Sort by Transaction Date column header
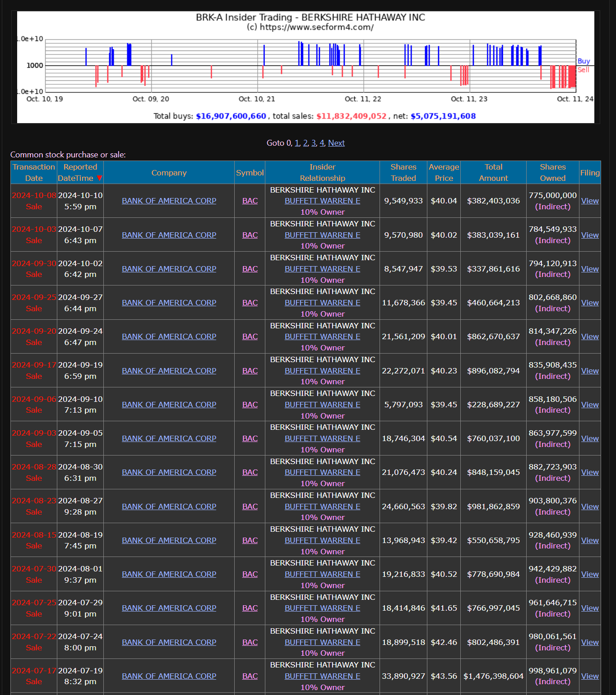 [34, 173]
